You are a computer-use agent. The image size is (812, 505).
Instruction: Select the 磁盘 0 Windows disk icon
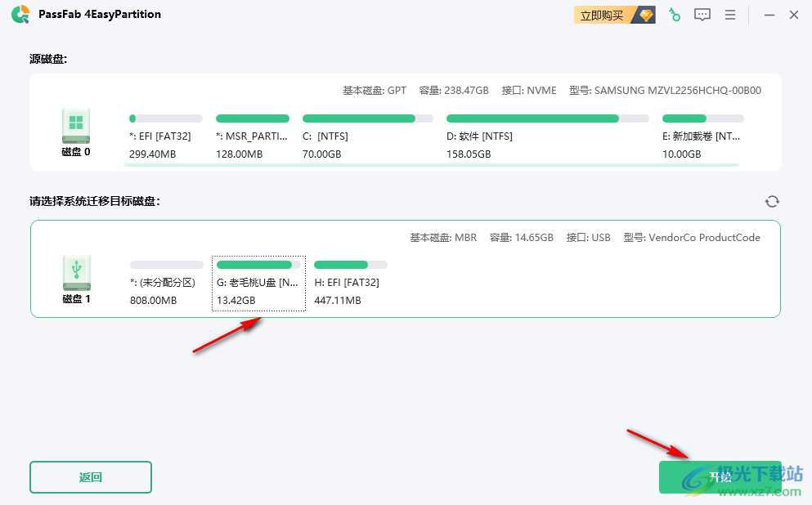pos(76,126)
